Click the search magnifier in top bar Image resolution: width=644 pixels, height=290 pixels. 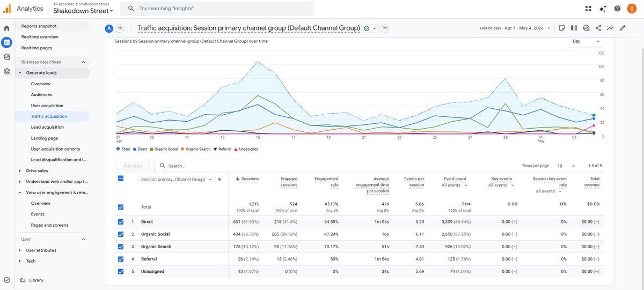pos(131,9)
